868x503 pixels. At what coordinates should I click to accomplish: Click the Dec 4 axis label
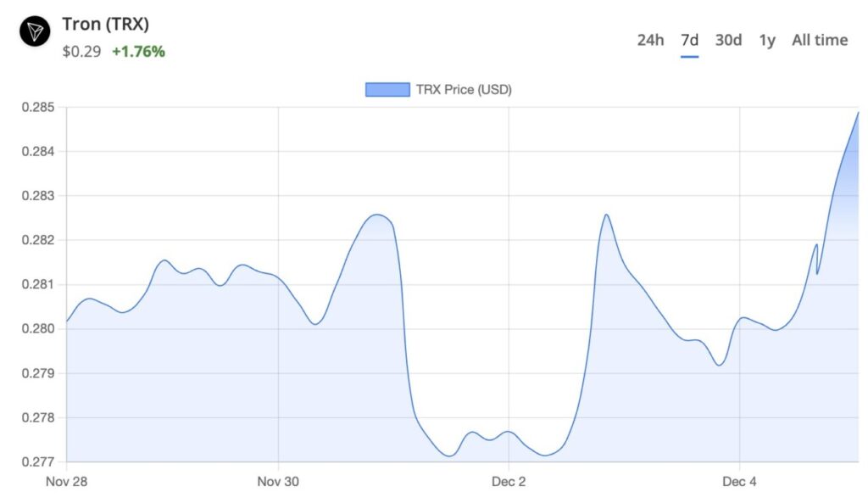[x=741, y=481]
